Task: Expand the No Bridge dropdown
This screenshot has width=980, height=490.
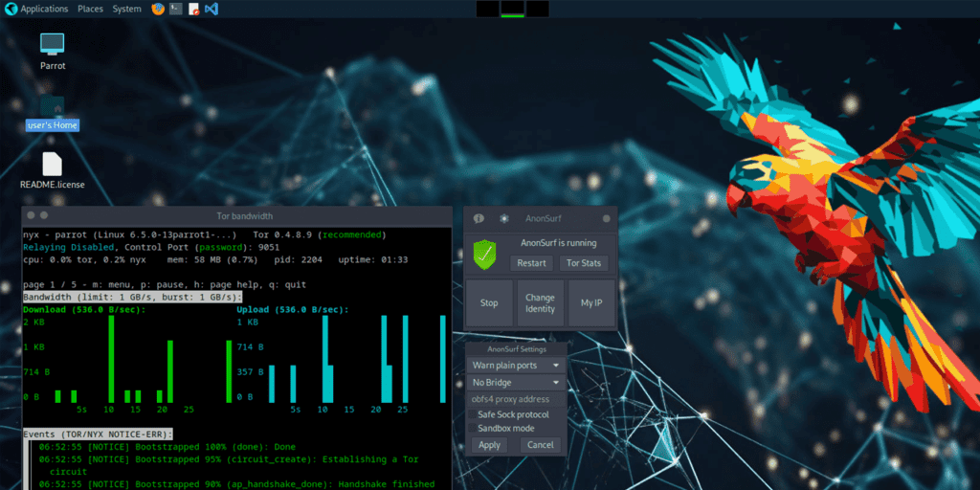Action: pyautogui.click(x=516, y=383)
